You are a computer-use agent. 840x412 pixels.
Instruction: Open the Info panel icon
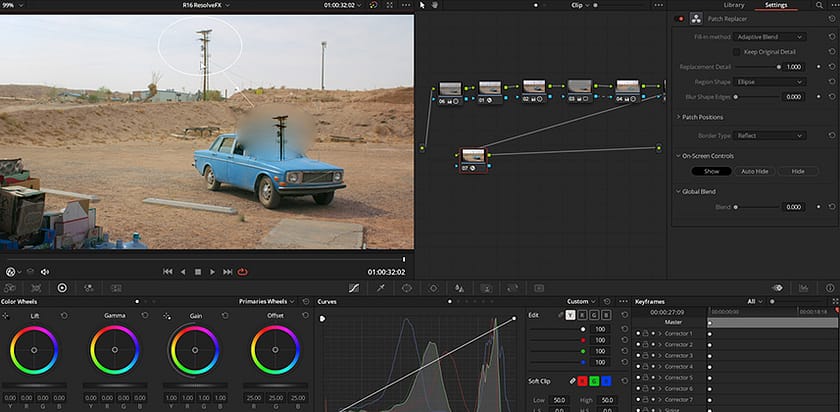(x=830, y=288)
